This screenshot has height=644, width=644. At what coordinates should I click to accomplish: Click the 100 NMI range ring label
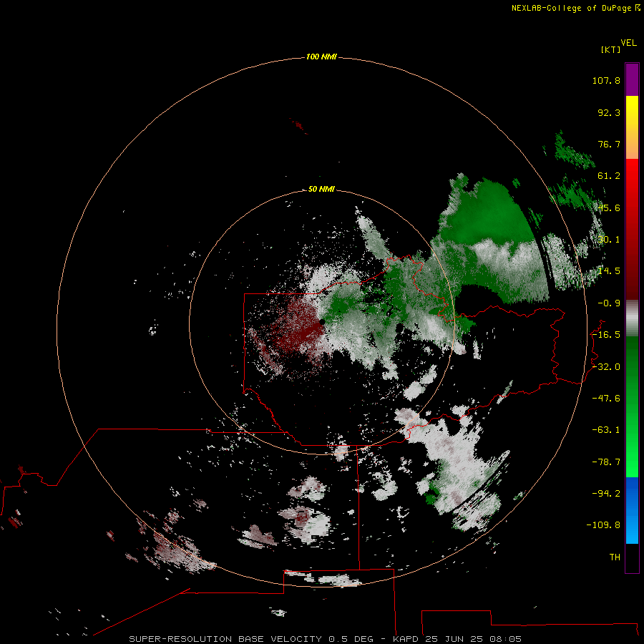point(321,57)
